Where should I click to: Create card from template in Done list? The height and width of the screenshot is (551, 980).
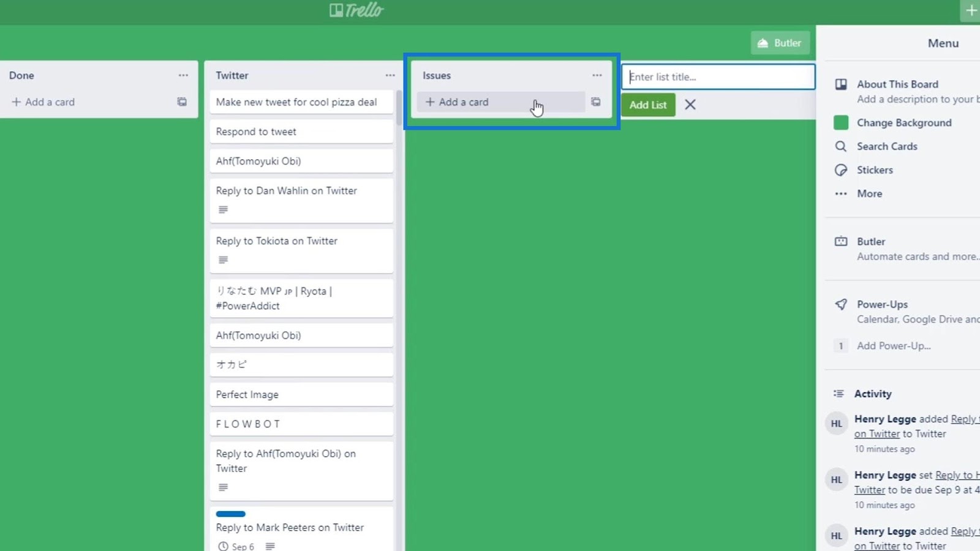point(182,102)
